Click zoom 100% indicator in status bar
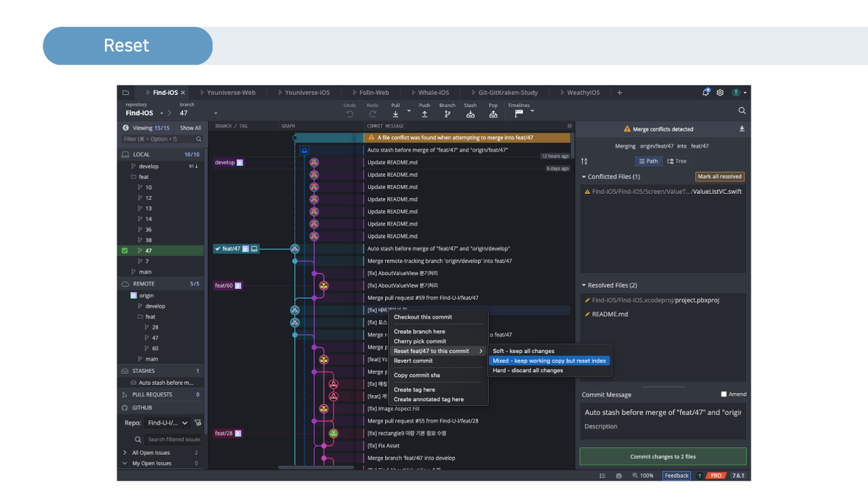Viewport: 868px width, 488px height. (x=644, y=476)
